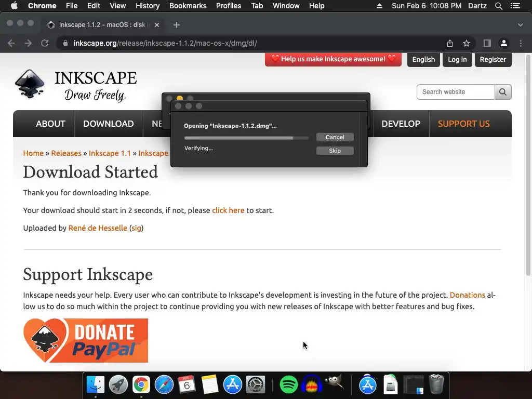Open the SUPPORT US navigation item
Image resolution: width=532 pixels, height=399 pixels.
coord(464,124)
